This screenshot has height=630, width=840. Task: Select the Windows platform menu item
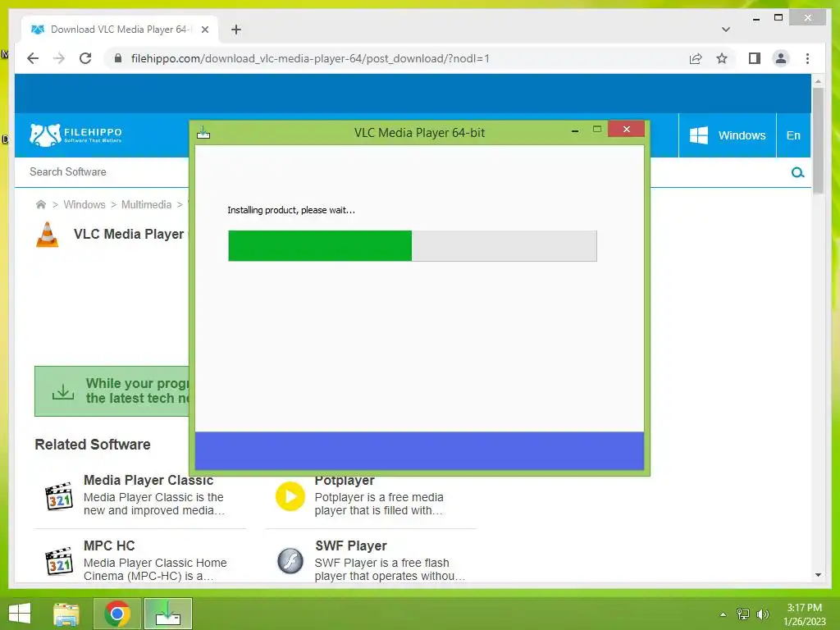pyautogui.click(x=727, y=135)
